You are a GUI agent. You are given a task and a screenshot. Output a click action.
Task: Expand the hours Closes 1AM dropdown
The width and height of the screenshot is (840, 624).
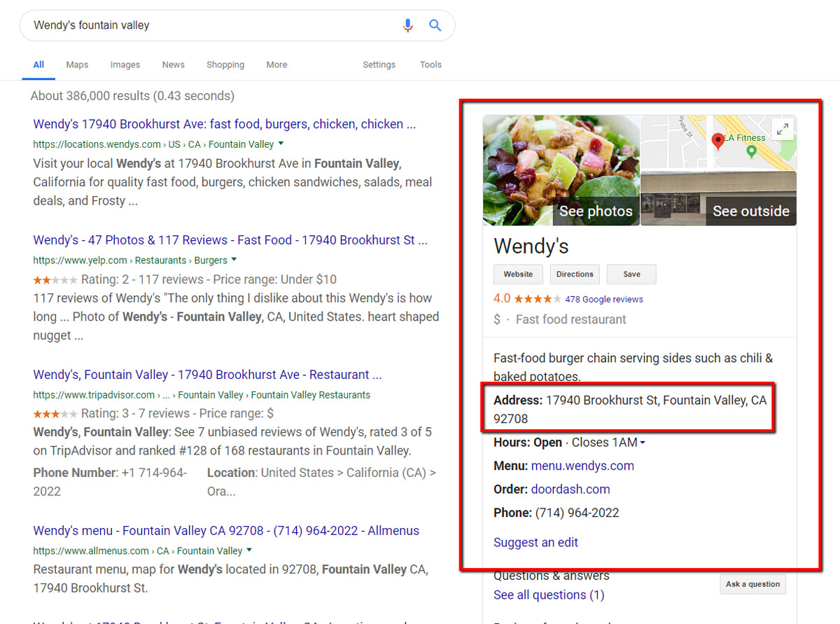pos(642,443)
